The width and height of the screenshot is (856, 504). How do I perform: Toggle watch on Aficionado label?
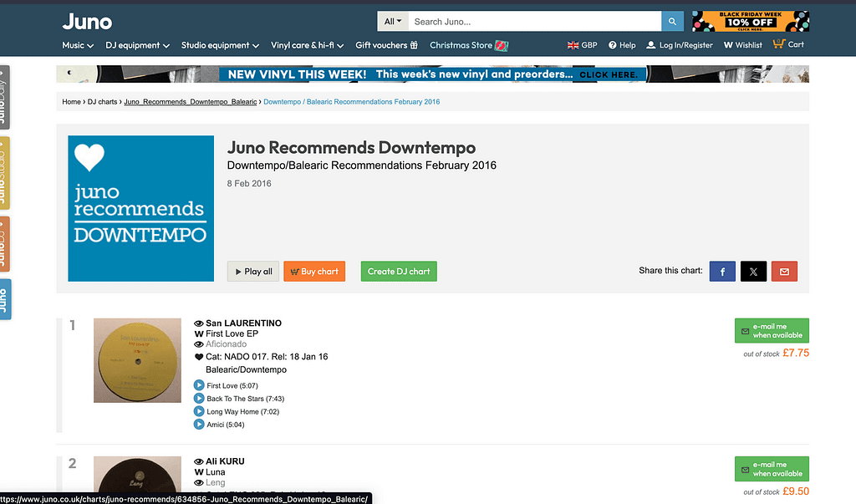tap(199, 344)
